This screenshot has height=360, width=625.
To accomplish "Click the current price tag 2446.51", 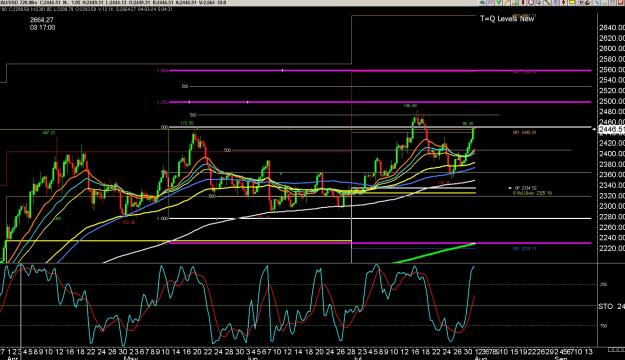I will [611, 129].
